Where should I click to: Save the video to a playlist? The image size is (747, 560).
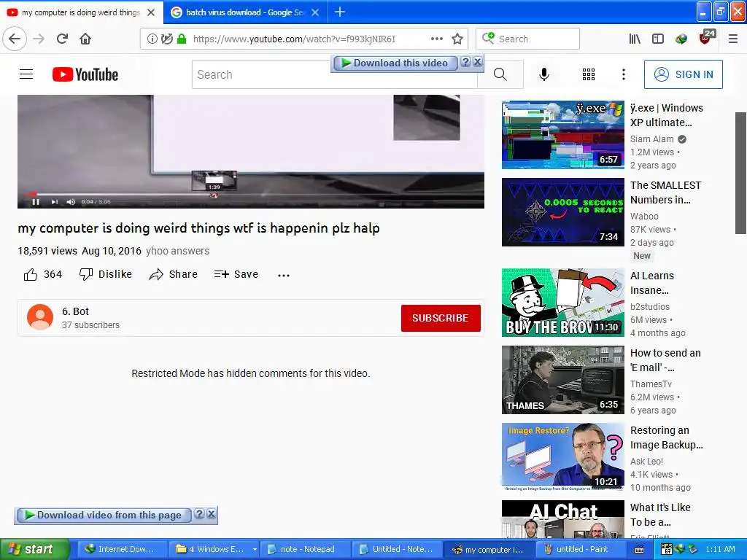[236, 274]
